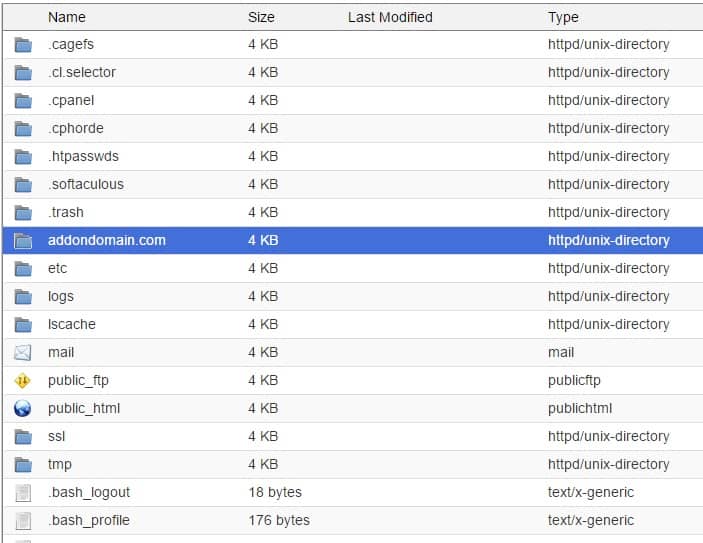The height and width of the screenshot is (543, 703).
Task: Click the mail type cell
Action: (x=561, y=352)
